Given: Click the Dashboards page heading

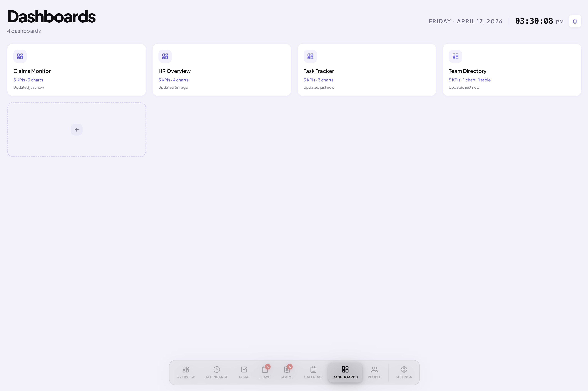Looking at the screenshot, I should 51,16.
